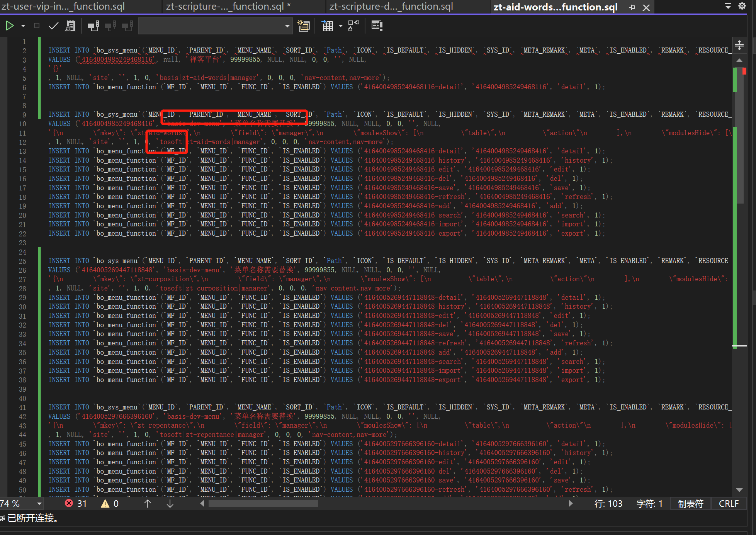
Task: Click '4164005297666396160' ID on line 42
Action: [117, 416]
